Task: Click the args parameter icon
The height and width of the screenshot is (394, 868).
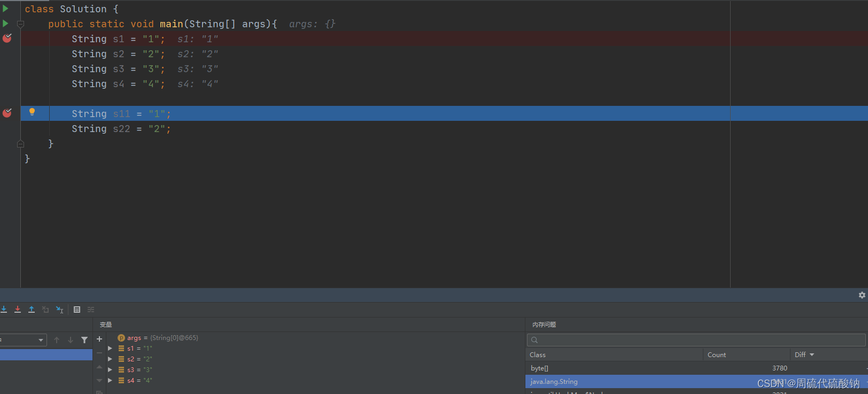Action: [121, 338]
